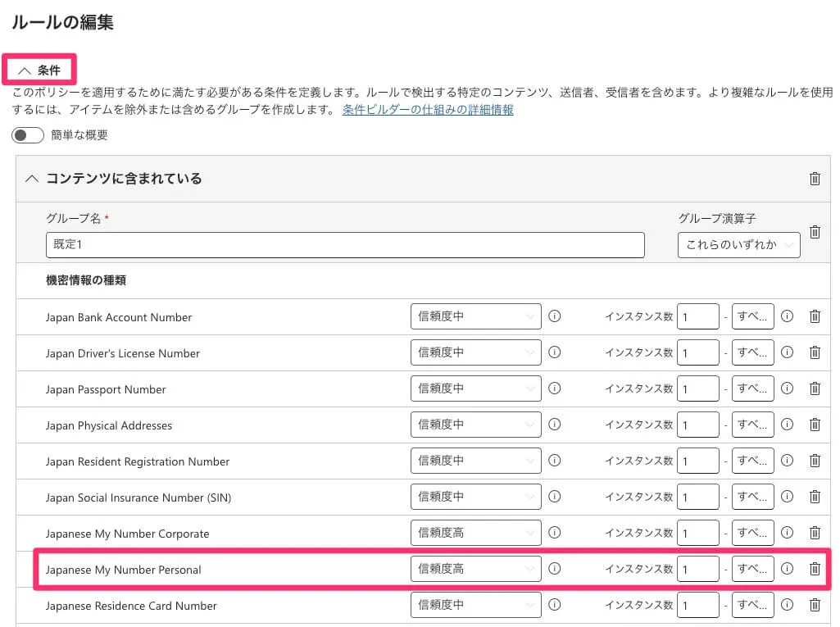
Task: Delete the 既定1 group using trash icon
Action: (815, 232)
